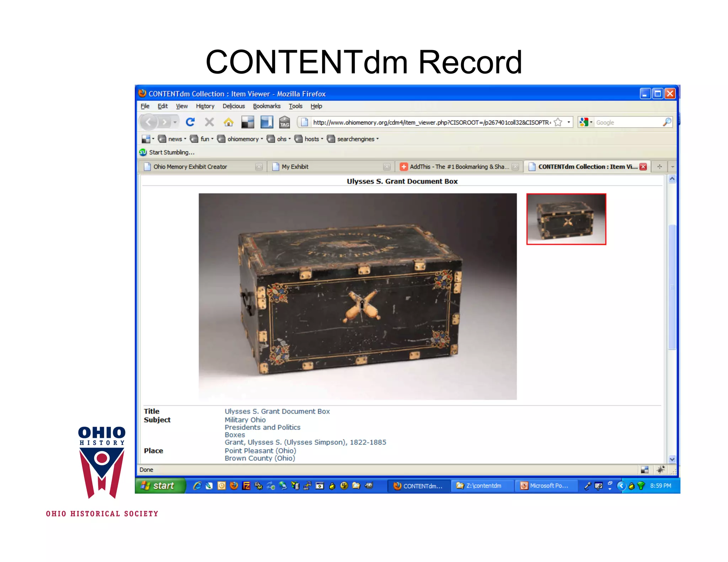Click the Firefox back arrow button
The height and width of the screenshot is (562, 728).
click(x=148, y=122)
